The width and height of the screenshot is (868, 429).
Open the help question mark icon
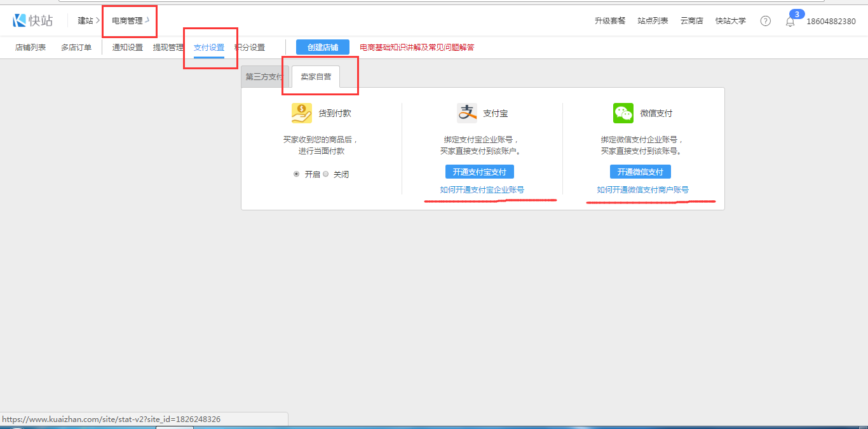766,21
